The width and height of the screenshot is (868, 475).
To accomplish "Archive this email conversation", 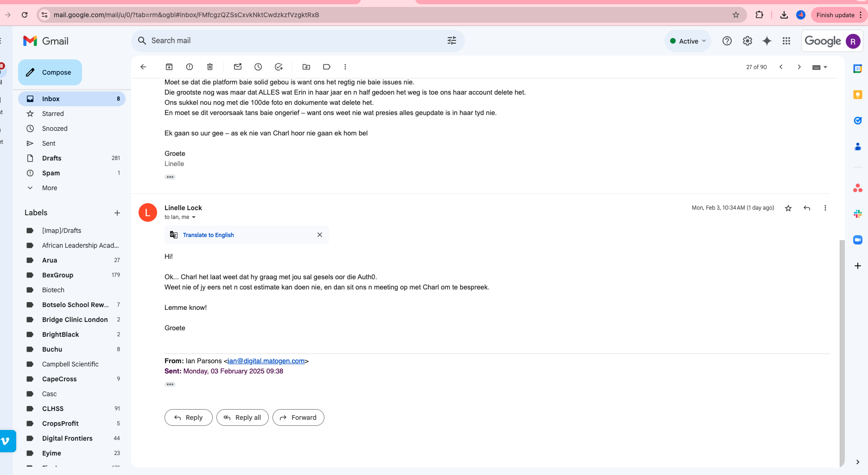I will click(169, 67).
